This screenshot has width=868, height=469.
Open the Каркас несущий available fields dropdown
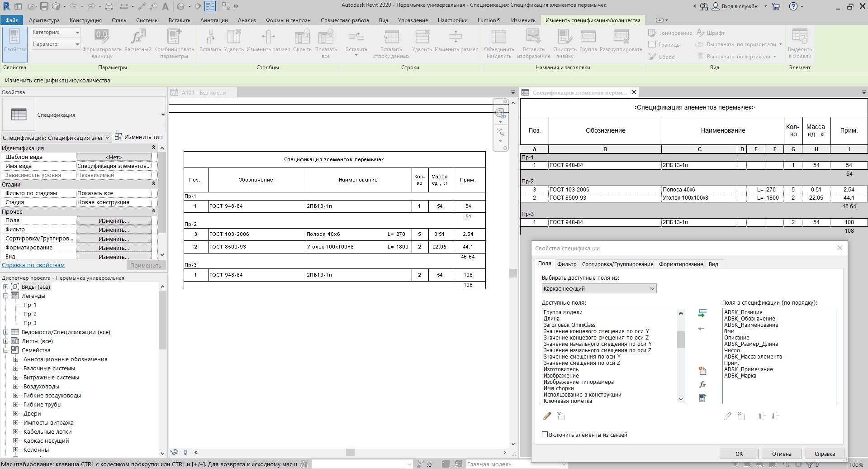tap(599, 289)
